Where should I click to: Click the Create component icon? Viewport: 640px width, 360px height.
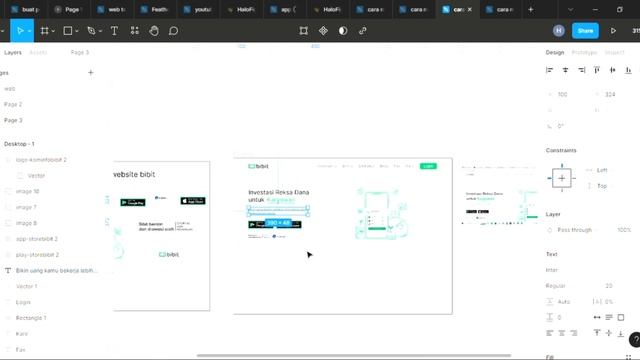(x=323, y=31)
